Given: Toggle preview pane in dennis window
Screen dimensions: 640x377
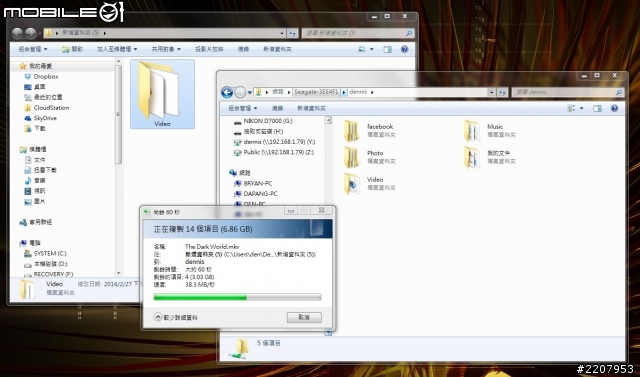Looking at the screenshot, I should pos(597,108).
